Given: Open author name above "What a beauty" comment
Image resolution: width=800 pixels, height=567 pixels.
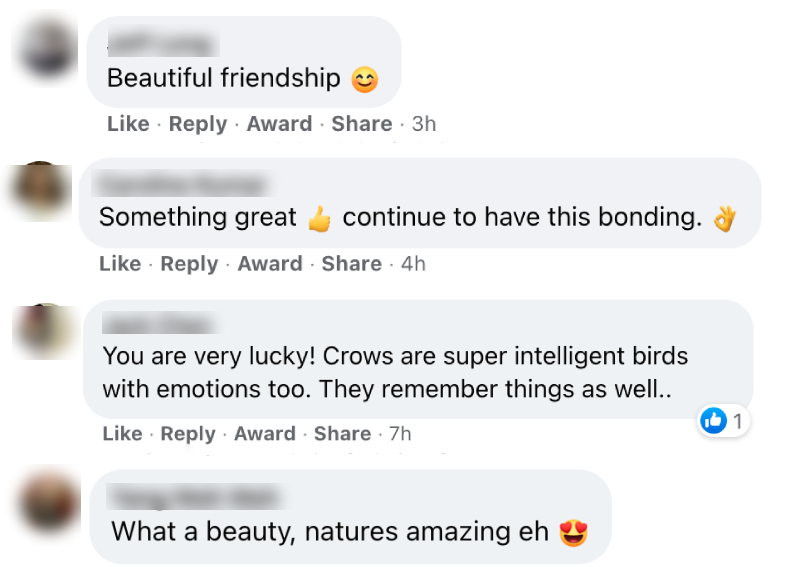Looking at the screenshot, I should tap(195, 496).
